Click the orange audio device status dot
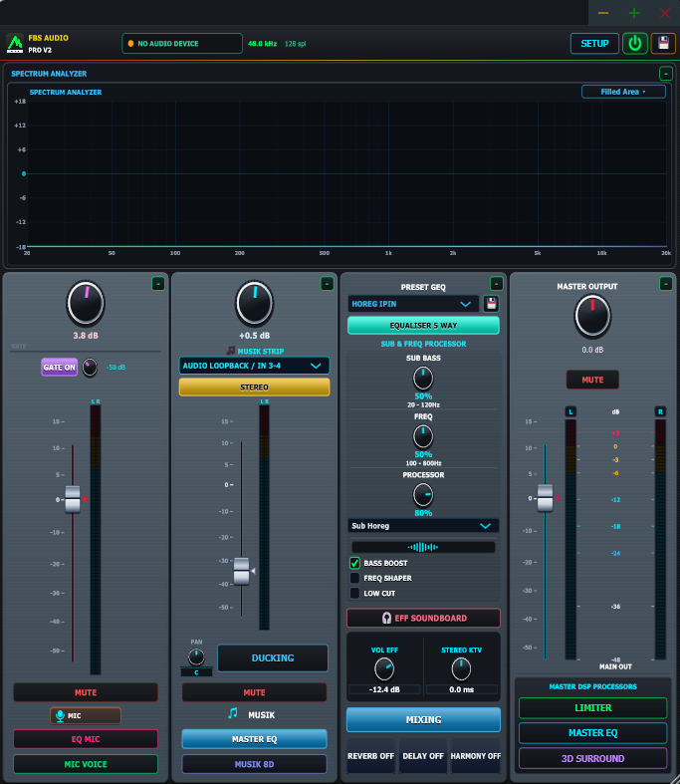680x784 pixels. click(x=130, y=44)
